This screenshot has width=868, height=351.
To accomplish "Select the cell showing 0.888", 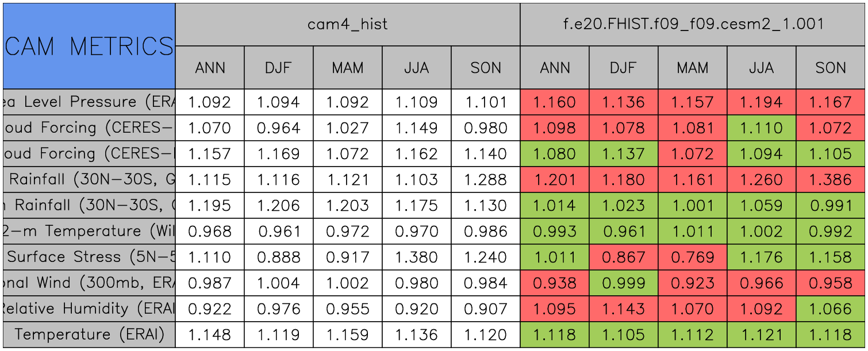I will 279,257.
